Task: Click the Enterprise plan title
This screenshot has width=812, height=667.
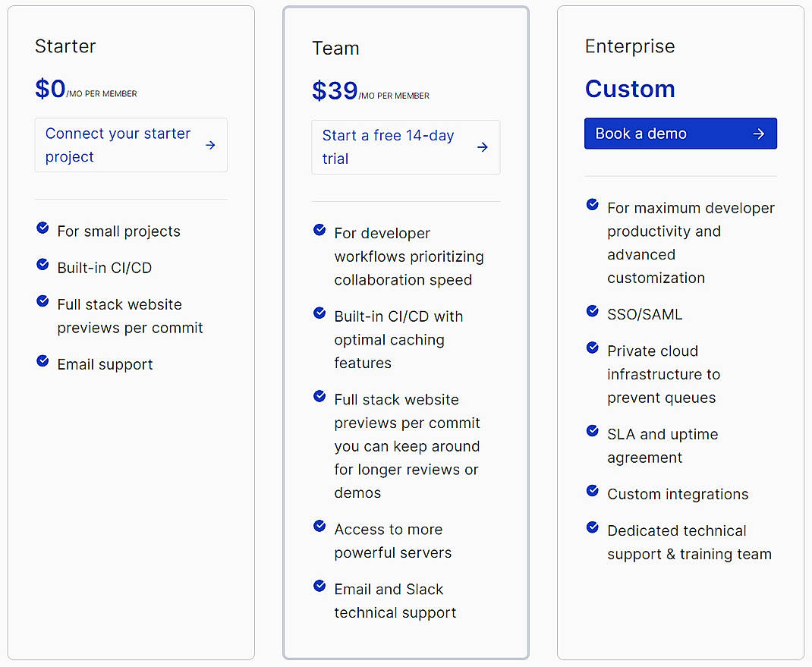Action: coord(630,46)
